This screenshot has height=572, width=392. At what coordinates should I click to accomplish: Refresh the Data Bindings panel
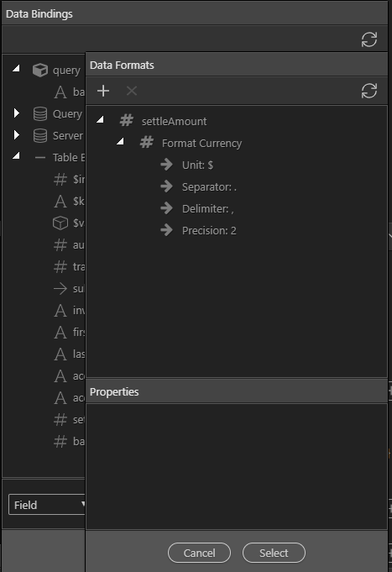point(369,39)
